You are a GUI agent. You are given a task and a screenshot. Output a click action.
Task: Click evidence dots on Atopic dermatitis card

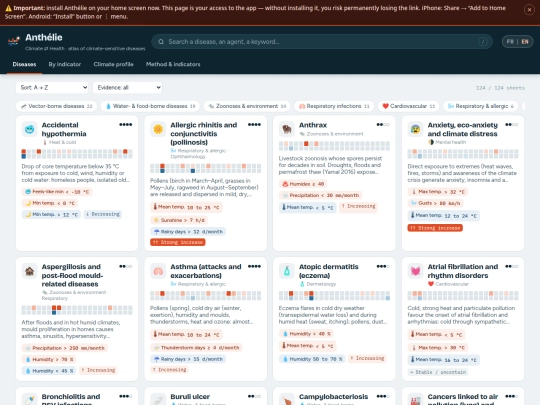(383, 267)
